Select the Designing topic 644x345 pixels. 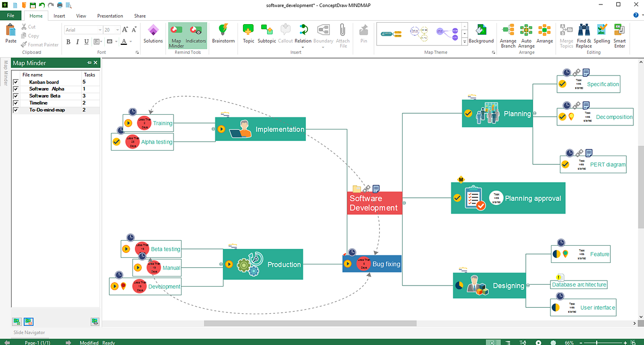(490, 286)
